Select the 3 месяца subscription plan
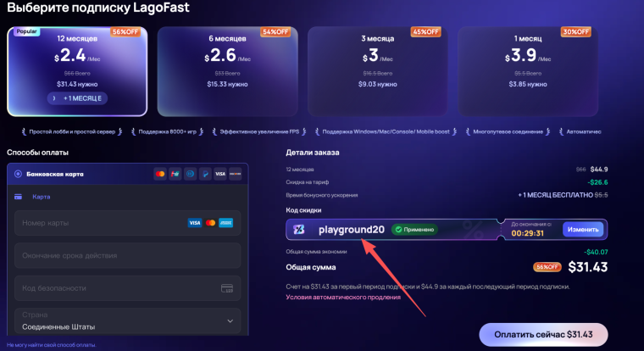This screenshot has width=644, height=351. click(x=378, y=71)
